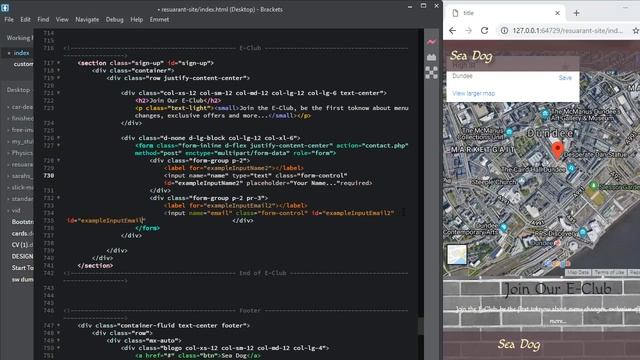
Task: Click 'View larger map' link
Action: pyautogui.click(x=473, y=93)
